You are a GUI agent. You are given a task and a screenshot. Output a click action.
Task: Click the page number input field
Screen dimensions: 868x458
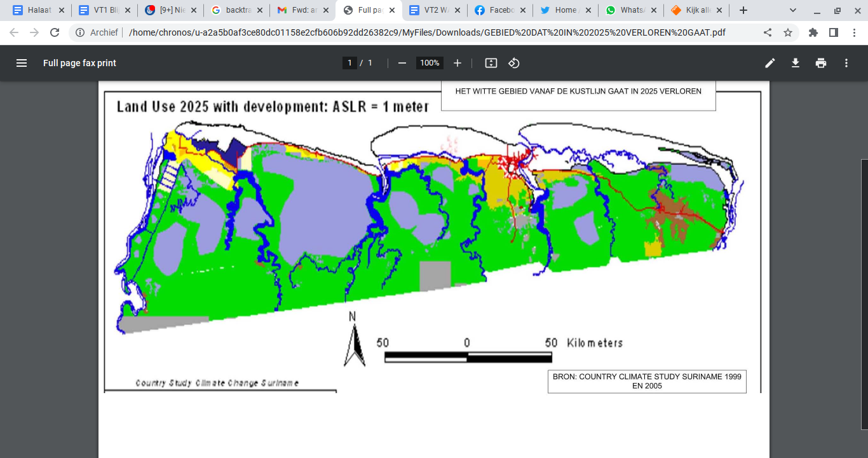pos(349,63)
